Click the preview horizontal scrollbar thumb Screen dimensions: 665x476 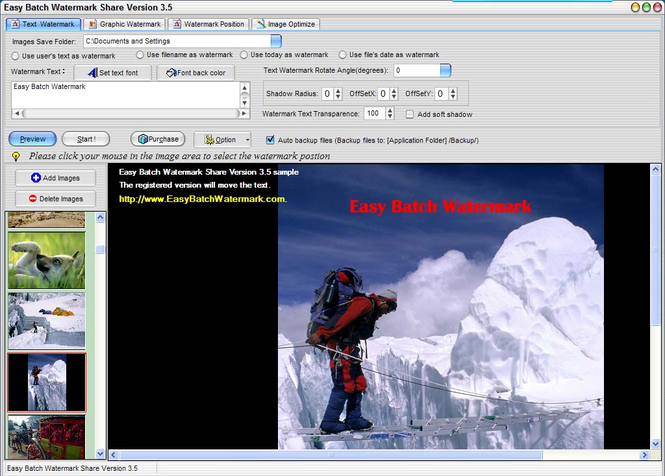(x=331, y=455)
